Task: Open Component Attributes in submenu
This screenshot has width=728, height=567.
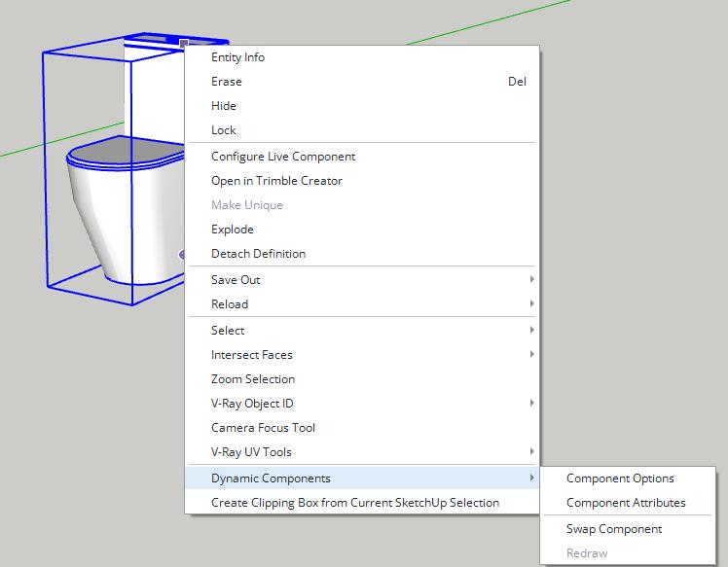Action: [626, 503]
